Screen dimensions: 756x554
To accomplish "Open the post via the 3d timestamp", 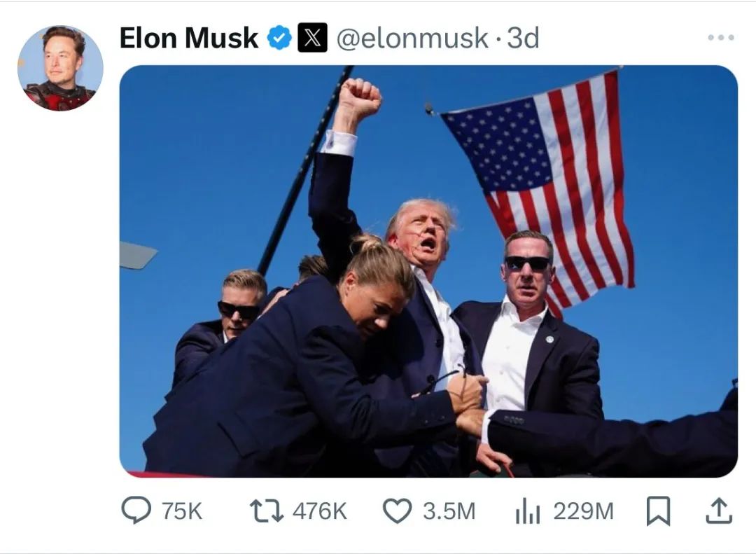I will pos(523,38).
